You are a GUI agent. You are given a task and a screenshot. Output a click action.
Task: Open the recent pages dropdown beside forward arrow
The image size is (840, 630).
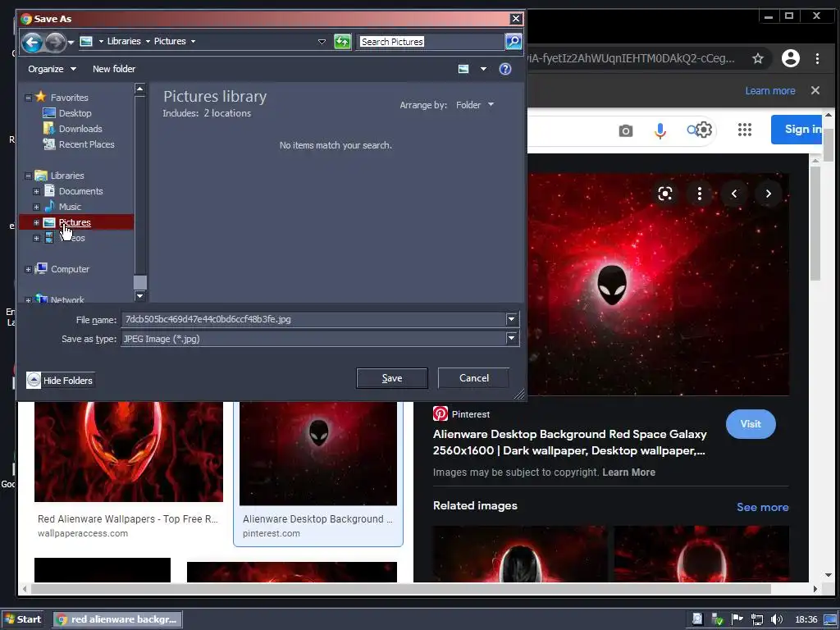coord(71,43)
